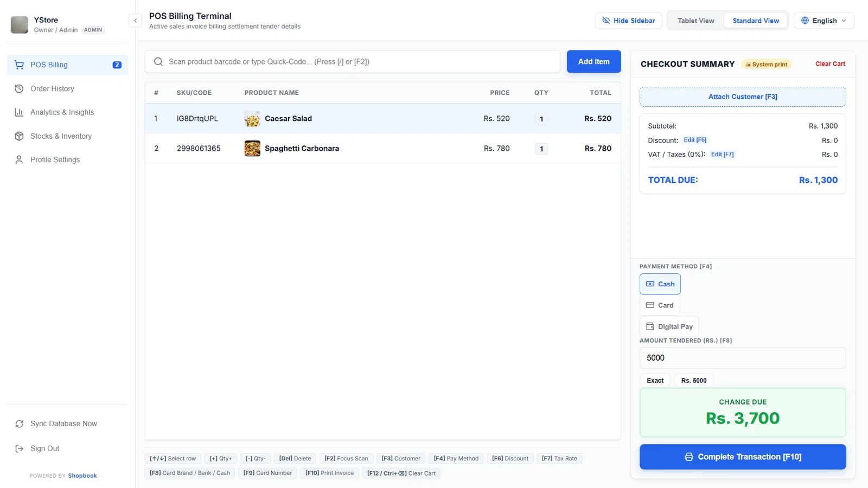Choose the Exact amount chip
Image resolution: width=868 pixels, height=488 pixels.
click(x=655, y=381)
